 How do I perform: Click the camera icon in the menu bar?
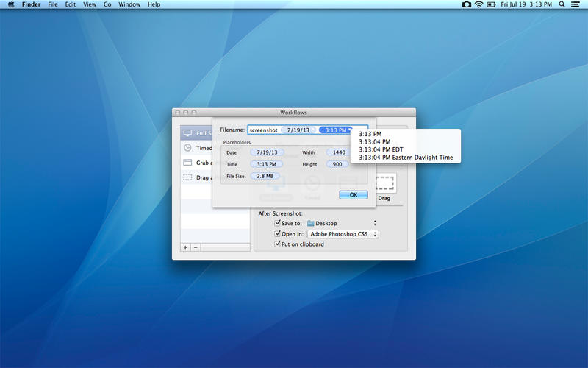467,4
